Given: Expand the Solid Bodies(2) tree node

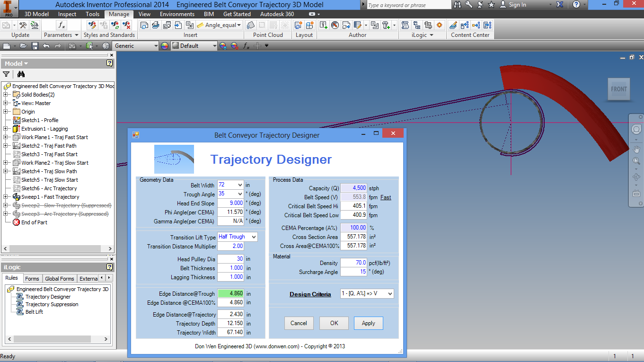Looking at the screenshot, I should (x=6, y=95).
